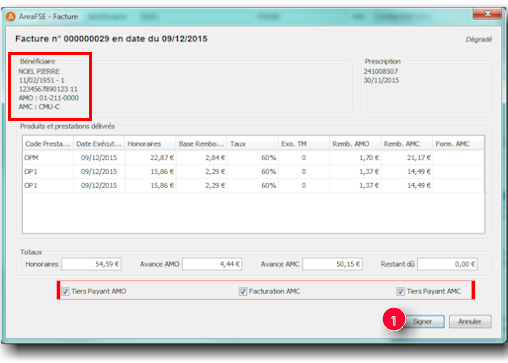Click social number 1234567890123 11
508x363 pixels.
click(x=48, y=89)
